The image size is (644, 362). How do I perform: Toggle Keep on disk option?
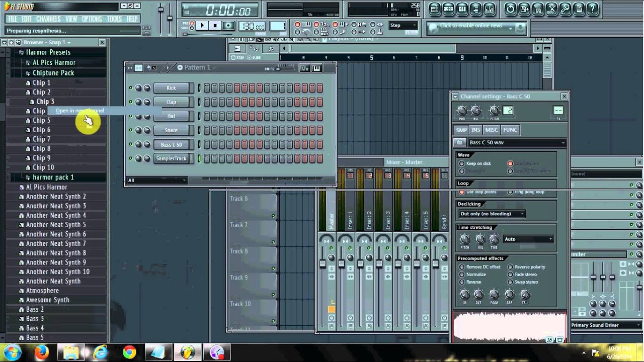462,163
